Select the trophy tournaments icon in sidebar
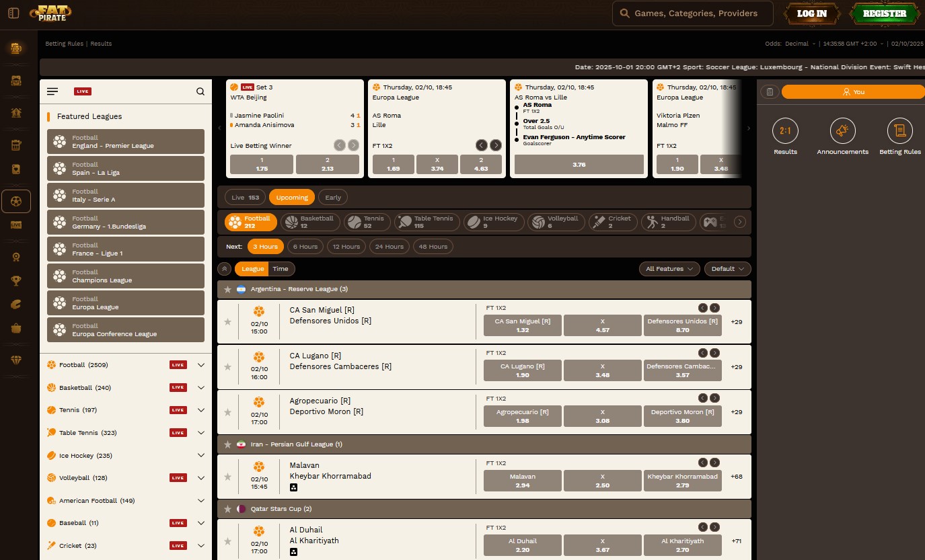Screen dimensions: 925x560 click(16, 280)
